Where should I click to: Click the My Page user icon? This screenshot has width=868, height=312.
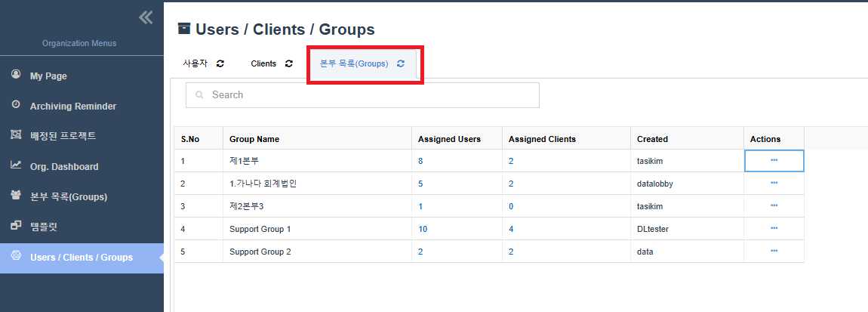16,76
